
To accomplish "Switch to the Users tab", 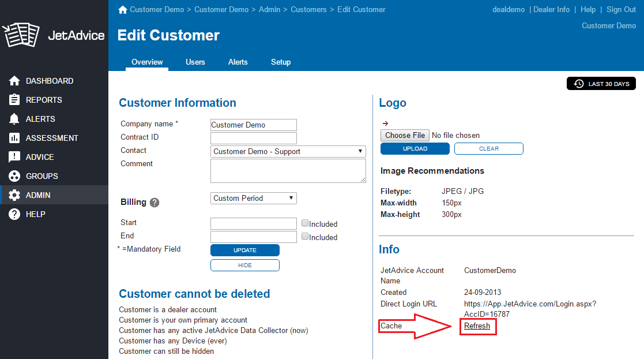I will (195, 62).
